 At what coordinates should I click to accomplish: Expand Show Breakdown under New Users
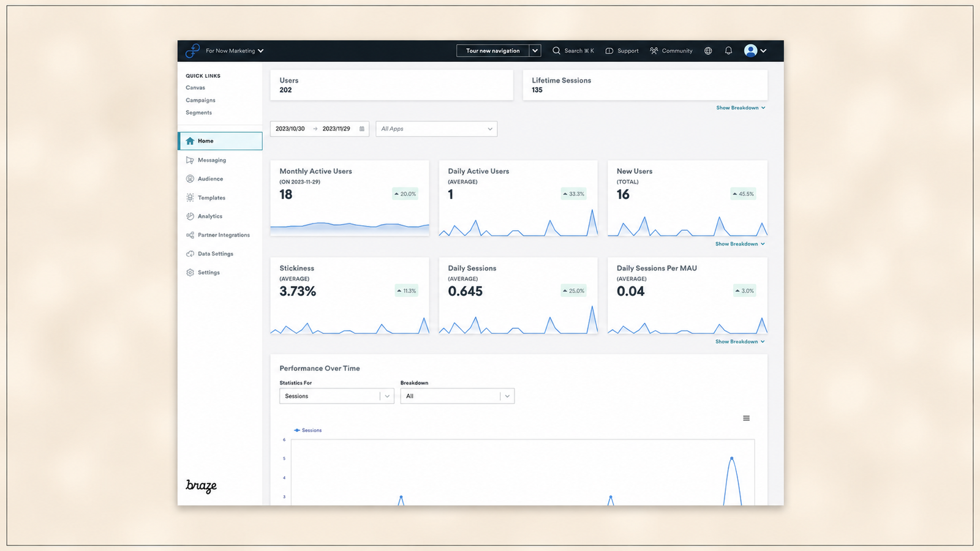point(740,244)
